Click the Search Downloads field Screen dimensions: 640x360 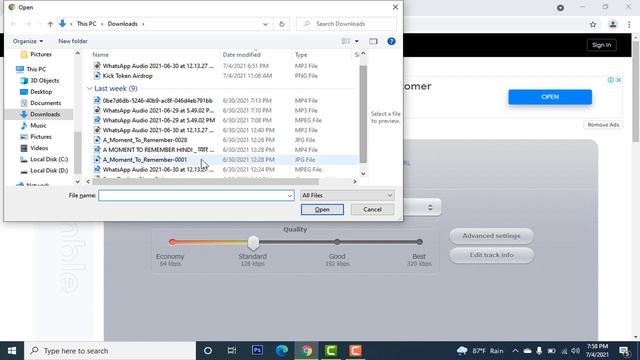tap(346, 24)
